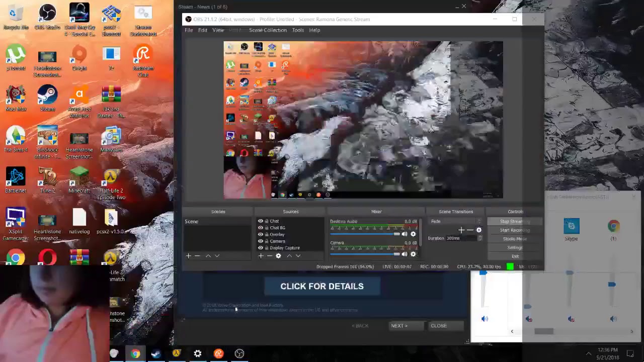Viewport: 644px width, 362px height.
Task: Click the Stop Streaming button
Action: [515, 221]
